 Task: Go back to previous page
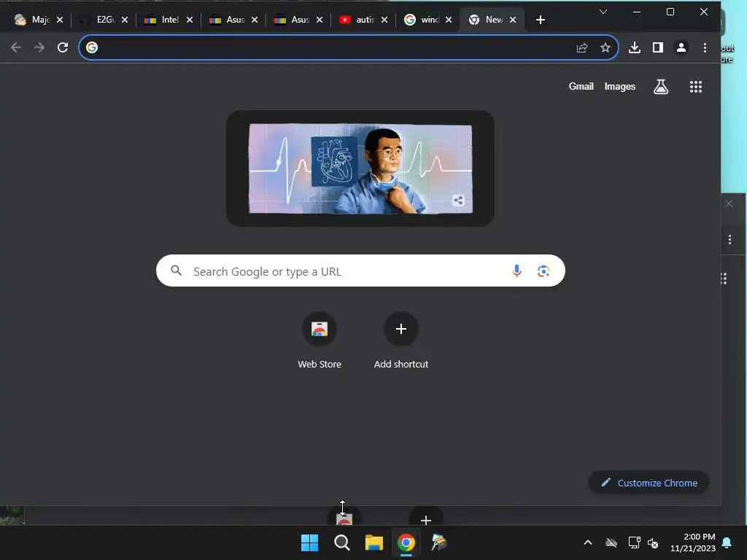(x=16, y=47)
